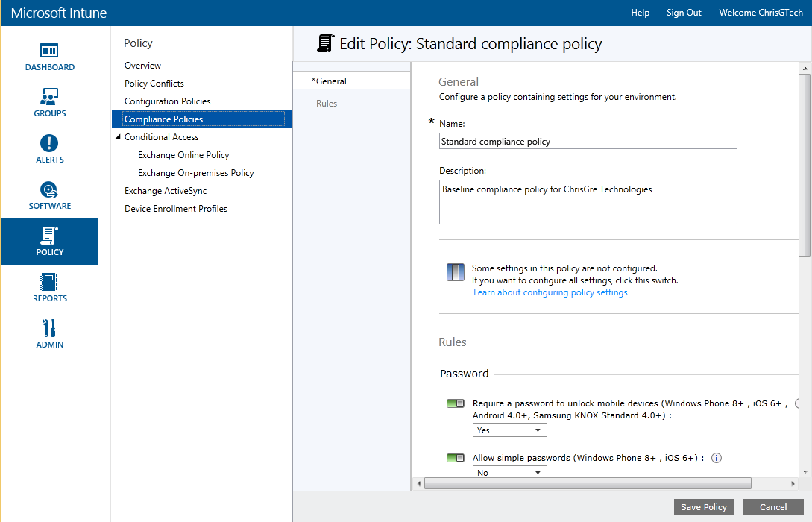Open the Software section icon

pos(49,192)
